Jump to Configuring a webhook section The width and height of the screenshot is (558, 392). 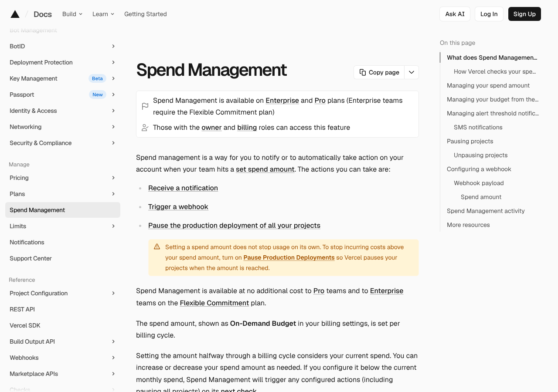point(479,169)
